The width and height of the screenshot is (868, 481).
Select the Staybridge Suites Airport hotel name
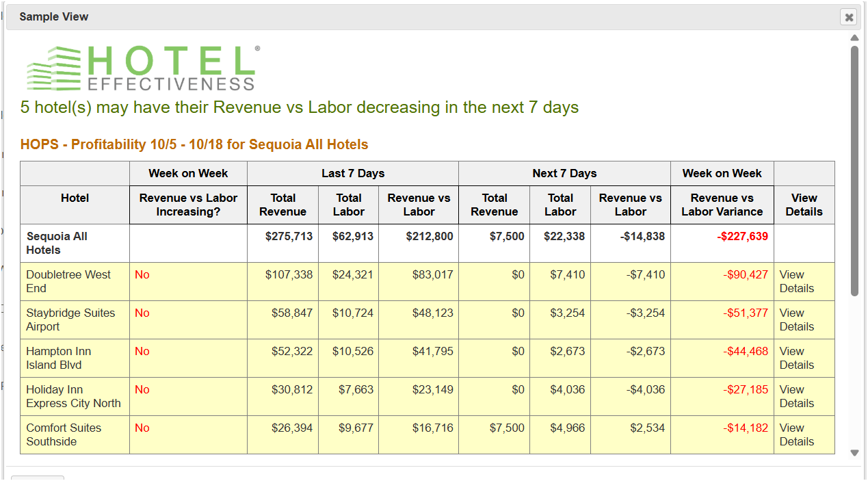70,320
